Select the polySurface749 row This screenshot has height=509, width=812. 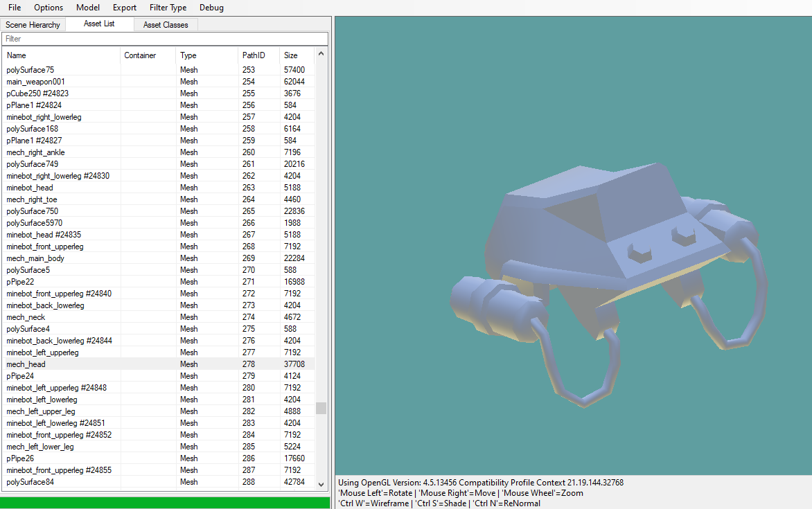159,164
